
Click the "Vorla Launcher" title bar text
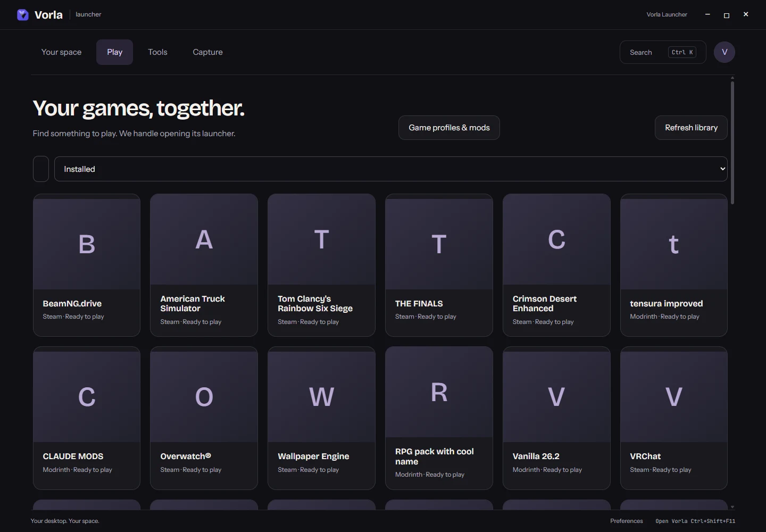(x=667, y=14)
